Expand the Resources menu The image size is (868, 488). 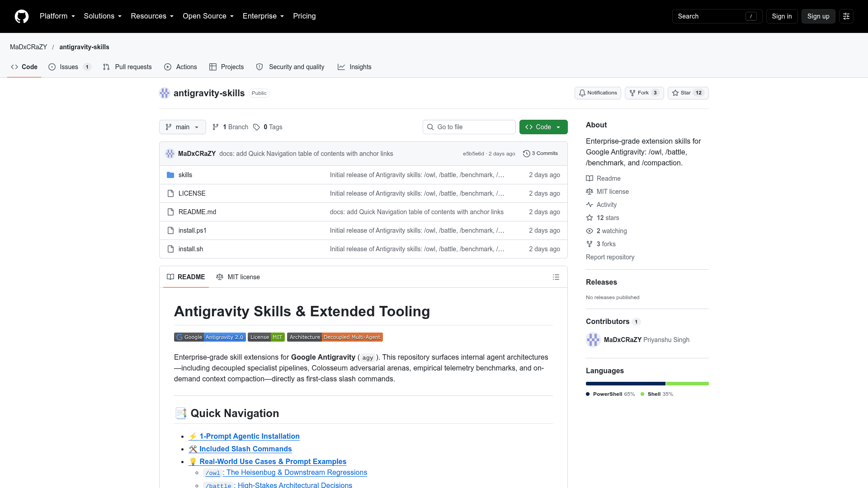point(152,16)
